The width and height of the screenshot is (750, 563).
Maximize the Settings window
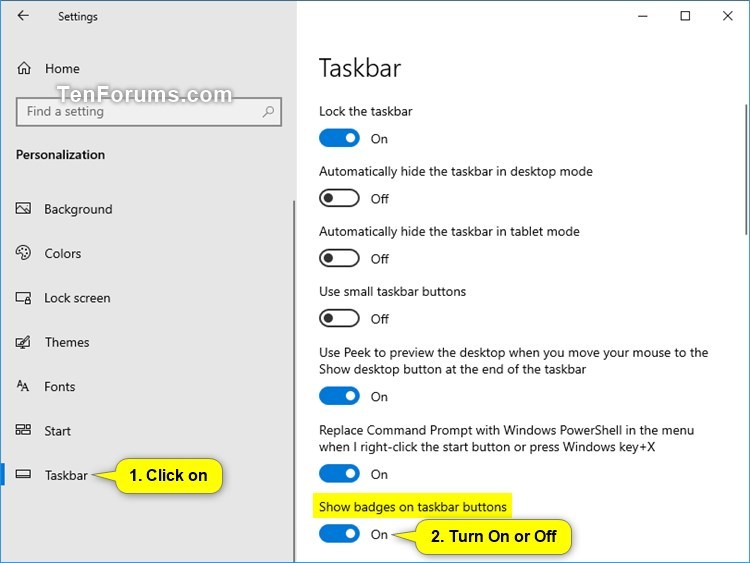click(685, 16)
